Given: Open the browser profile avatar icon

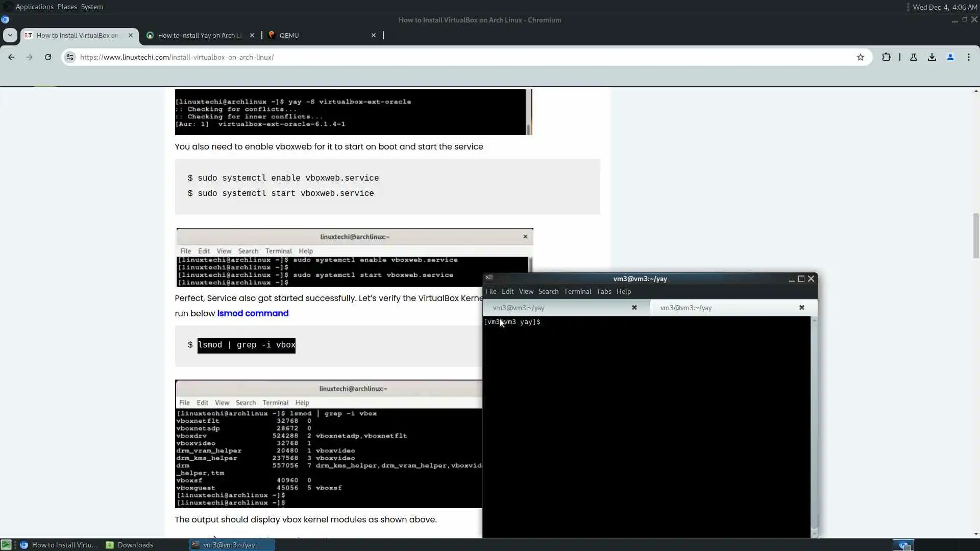Looking at the screenshot, I should click(x=950, y=57).
